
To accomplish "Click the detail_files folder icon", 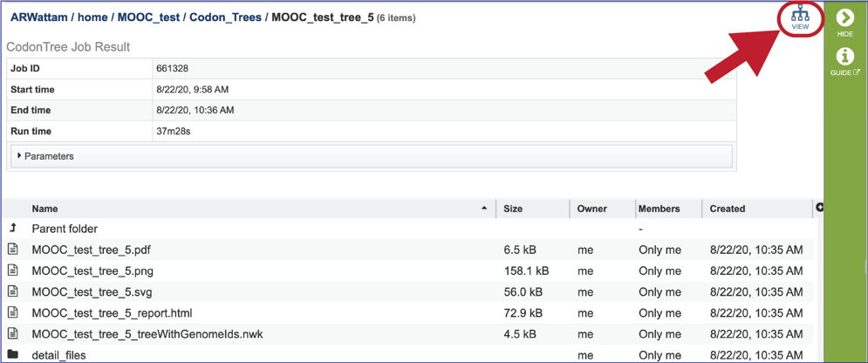I will click(13, 354).
